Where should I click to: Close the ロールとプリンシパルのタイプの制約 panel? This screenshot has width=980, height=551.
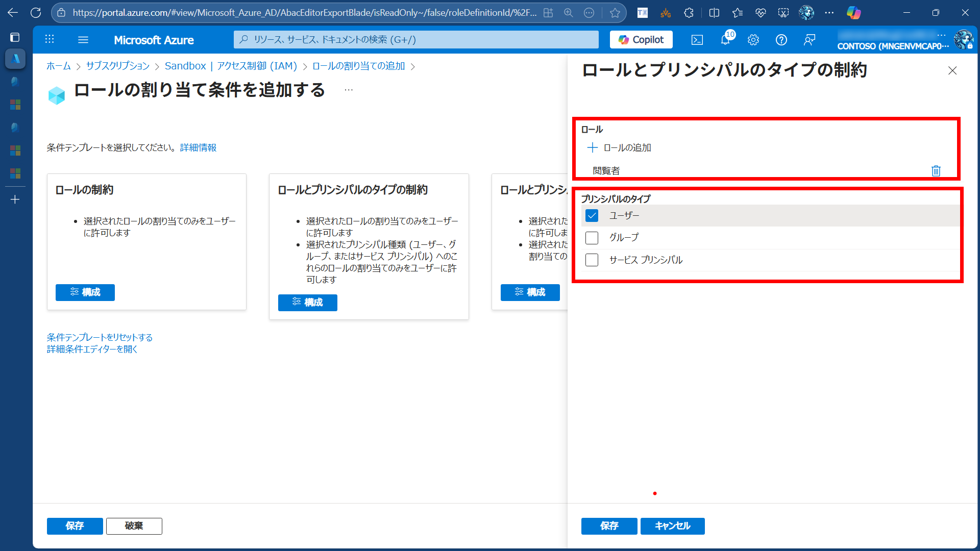point(952,70)
